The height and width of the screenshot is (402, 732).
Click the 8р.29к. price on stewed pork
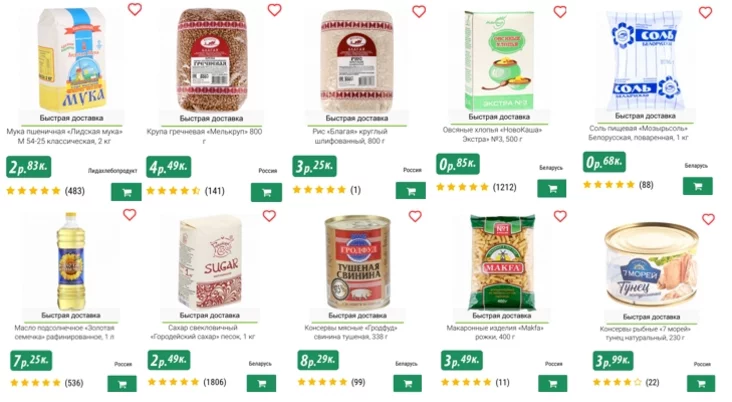coord(318,360)
